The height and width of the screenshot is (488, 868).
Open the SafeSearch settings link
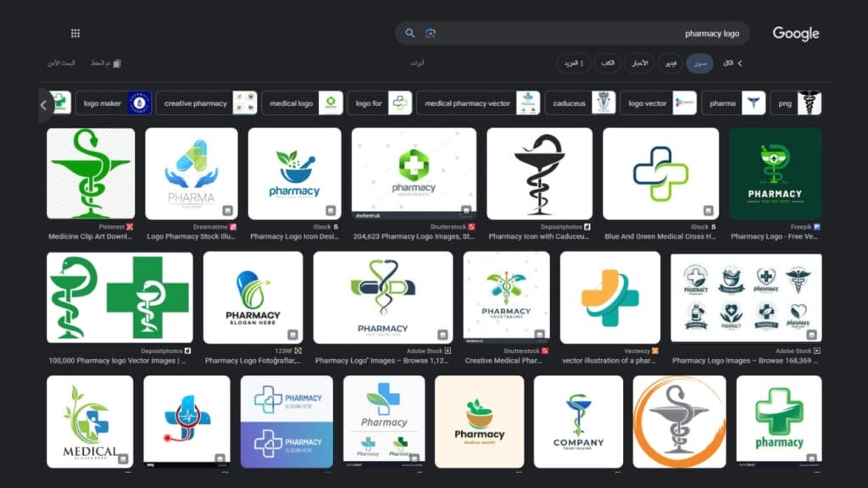pos(61,63)
